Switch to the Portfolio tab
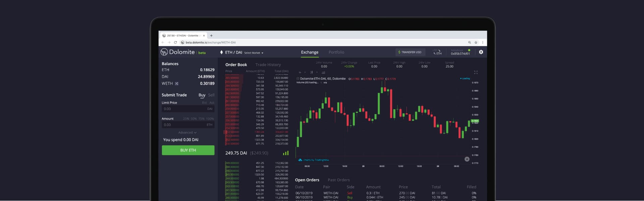The height and width of the screenshot is (201, 644). (x=336, y=52)
